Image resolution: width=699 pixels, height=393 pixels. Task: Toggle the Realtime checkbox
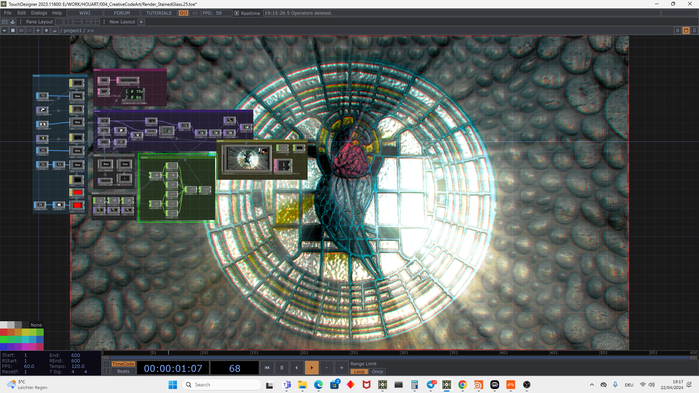[237, 13]
